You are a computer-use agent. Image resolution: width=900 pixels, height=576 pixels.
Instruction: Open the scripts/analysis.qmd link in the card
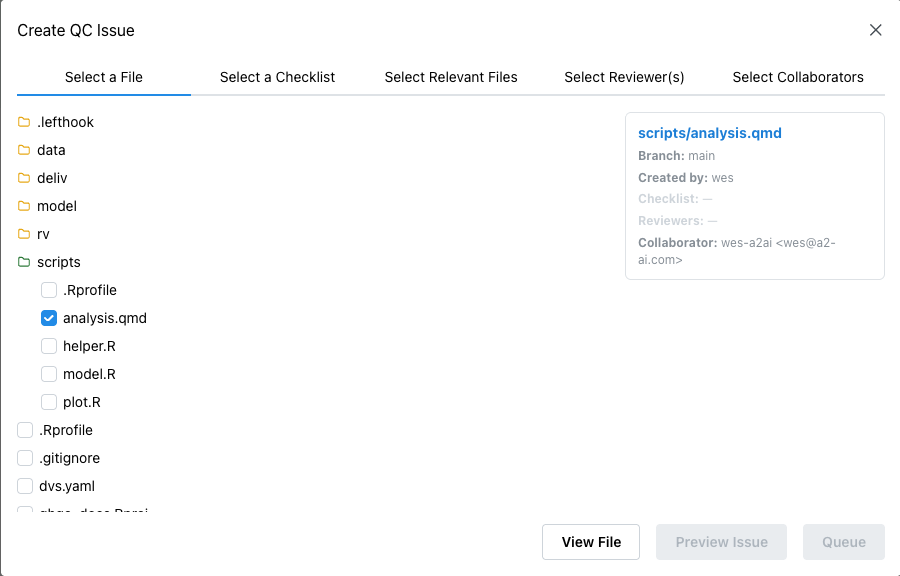pyautogui.click(x=710, y=133)
